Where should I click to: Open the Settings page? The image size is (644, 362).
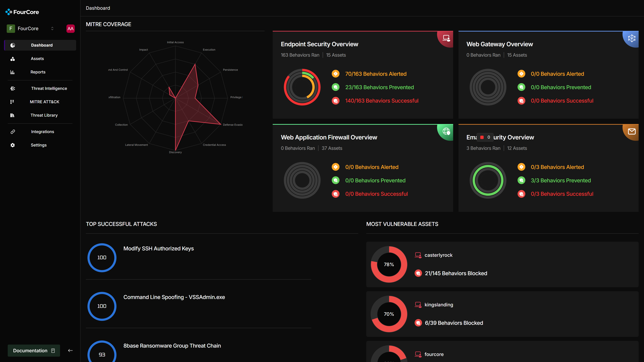click(x=39, y=145)
